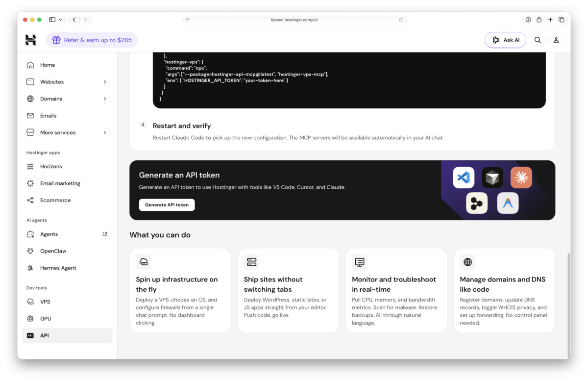Viewport: 588px width, 382px height.
Task: Click the More services icon
Action: pyautogui.click(x=30, y=132)
